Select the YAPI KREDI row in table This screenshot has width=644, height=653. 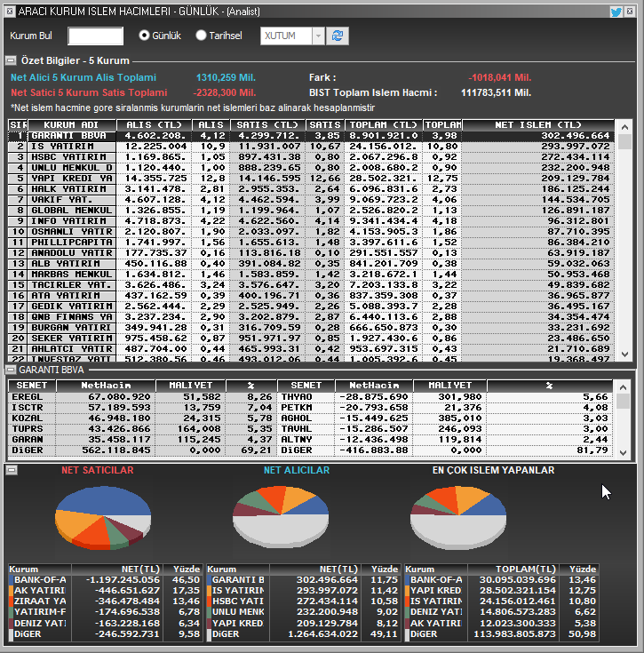tap(311, 179)
